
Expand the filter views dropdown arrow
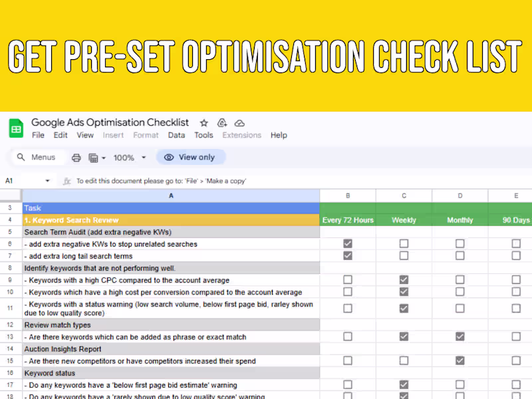point(104,158)
